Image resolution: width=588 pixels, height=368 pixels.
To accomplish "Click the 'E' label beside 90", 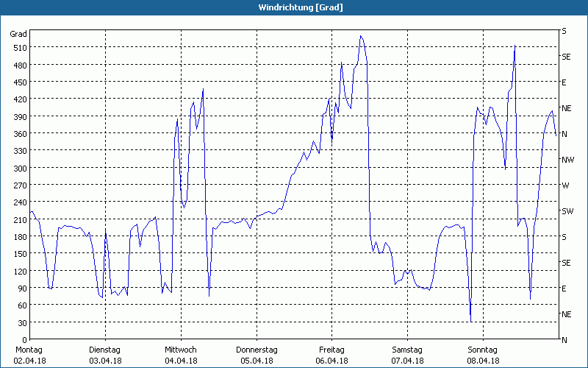I will tap(564, 289).
